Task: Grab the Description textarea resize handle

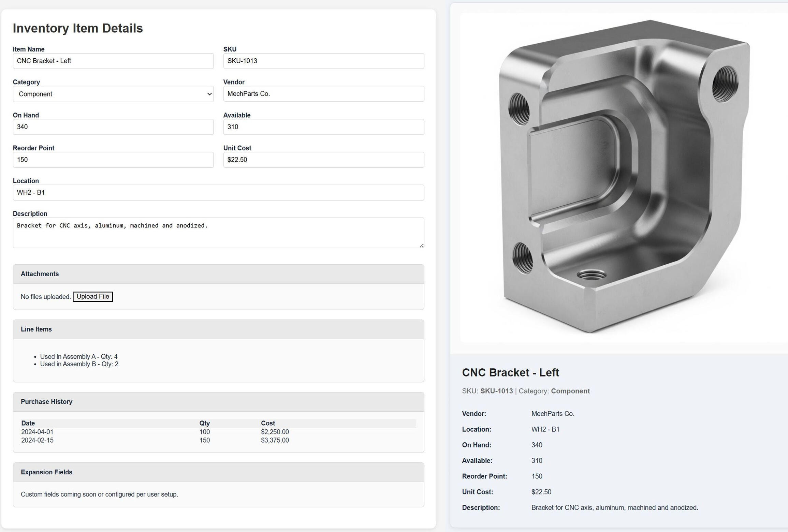Action: (x=422, y=246)
